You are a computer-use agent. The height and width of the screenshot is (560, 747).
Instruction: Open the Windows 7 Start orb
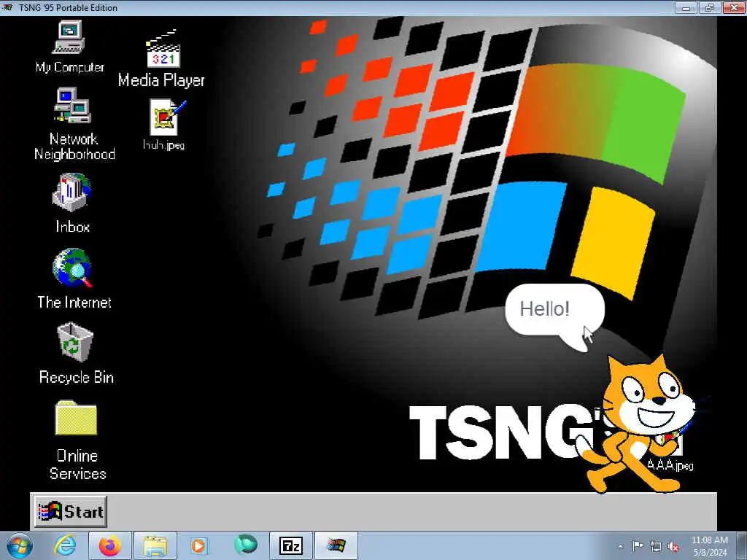point(20,545)
